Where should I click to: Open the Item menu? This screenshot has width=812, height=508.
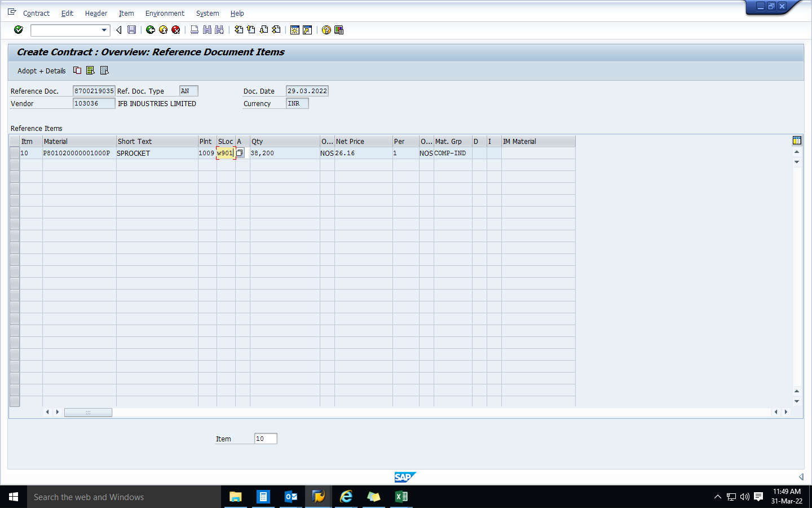[126, 13]
